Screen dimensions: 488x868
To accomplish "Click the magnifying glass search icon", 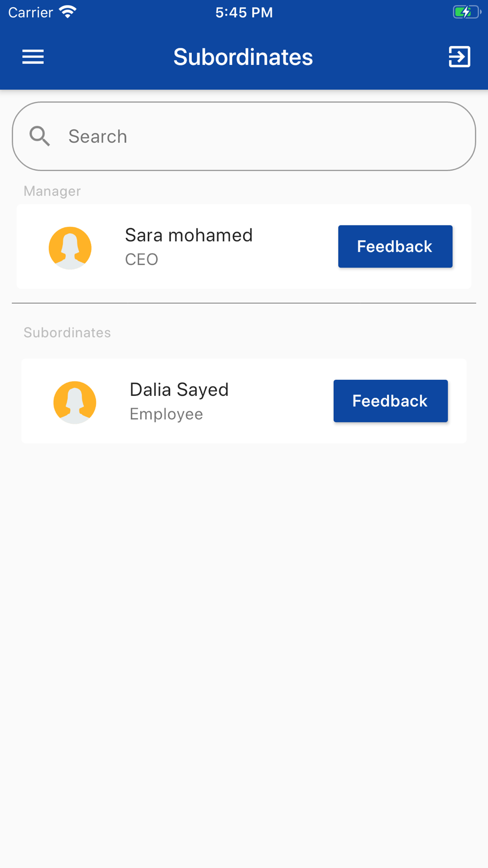I will (40, 136).
